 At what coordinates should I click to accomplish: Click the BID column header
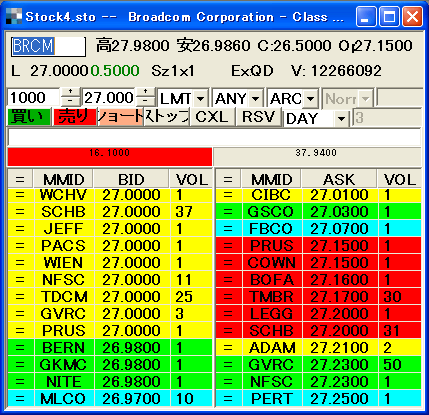[131, 179]
